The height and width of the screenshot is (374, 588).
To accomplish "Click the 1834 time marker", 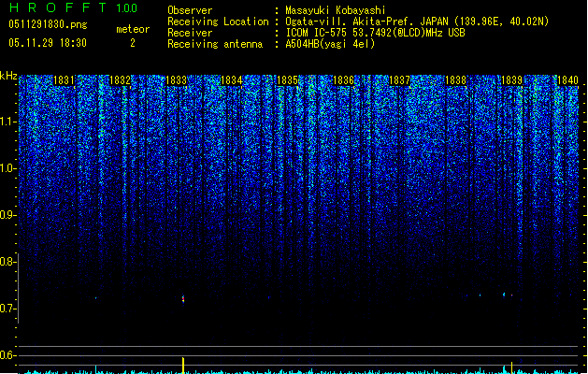I will click(x=232, y=80).
